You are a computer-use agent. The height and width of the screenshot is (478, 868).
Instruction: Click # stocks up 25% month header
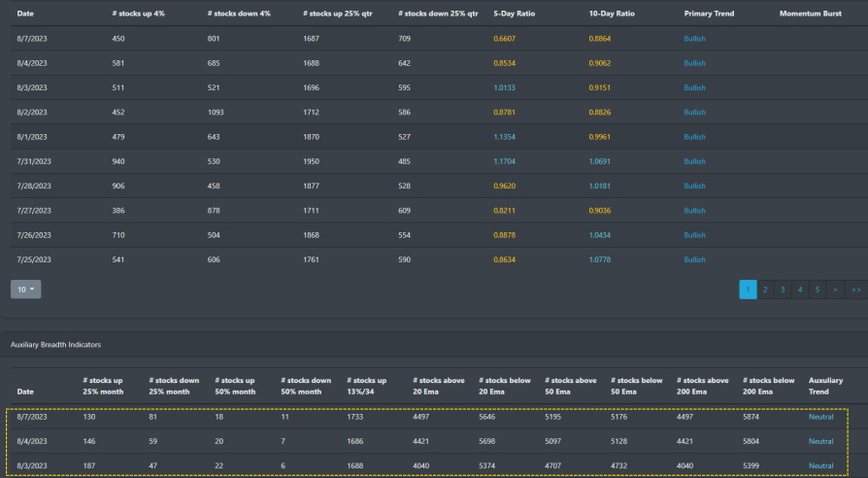(x=103, y=386)
